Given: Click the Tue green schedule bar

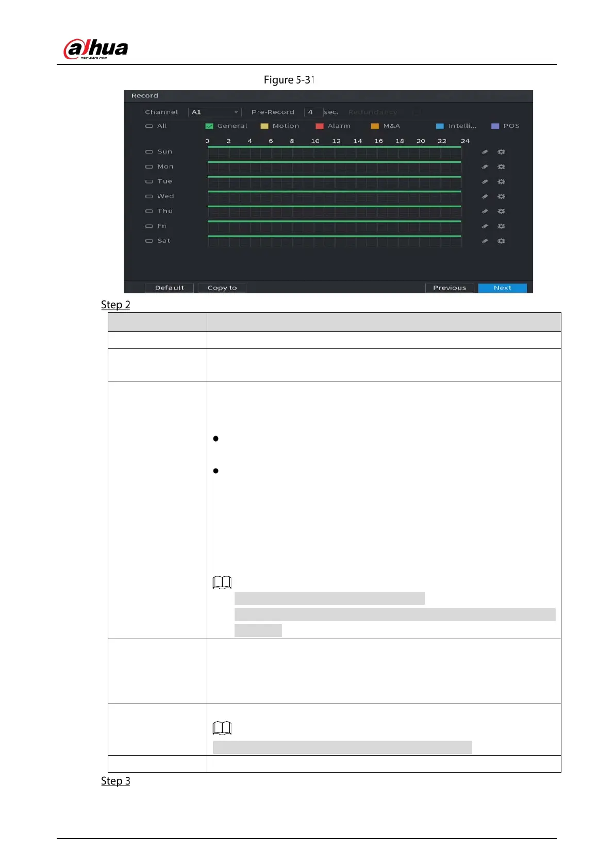Looking at the screenshot, I should point(334,177).
